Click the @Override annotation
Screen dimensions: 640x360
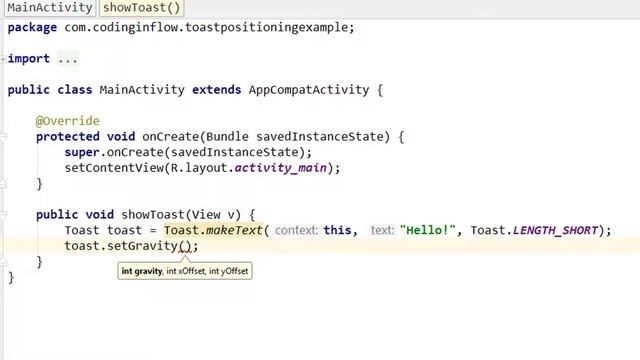[67, 121]
